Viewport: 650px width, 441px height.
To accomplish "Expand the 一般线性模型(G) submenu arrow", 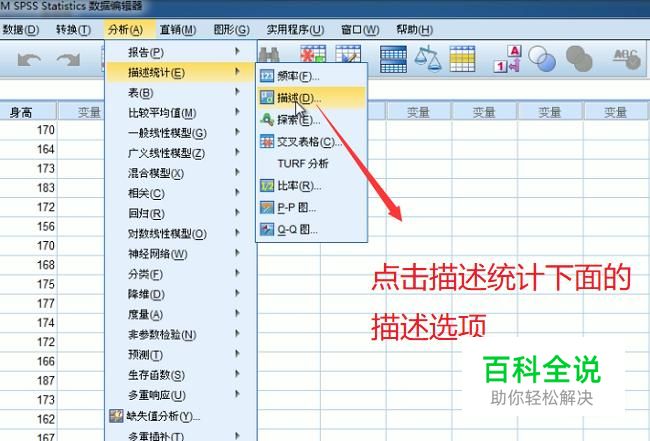I will pyautogui.click(x=237, y=132).
